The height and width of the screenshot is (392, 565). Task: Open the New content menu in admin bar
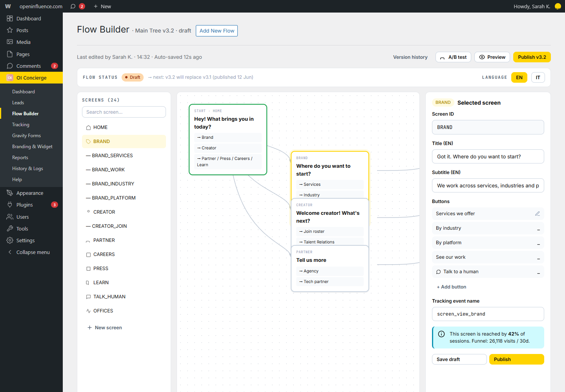pos(102,6)
